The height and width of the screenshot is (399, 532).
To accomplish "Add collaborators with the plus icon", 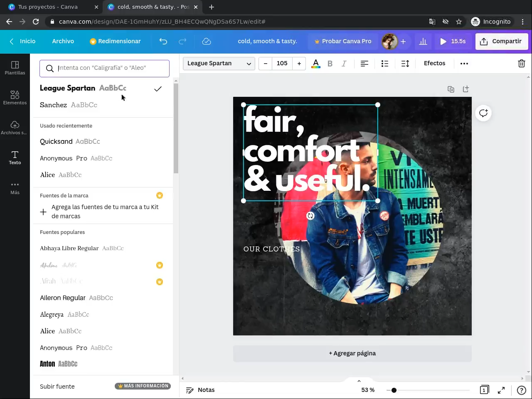I will 403,41.
